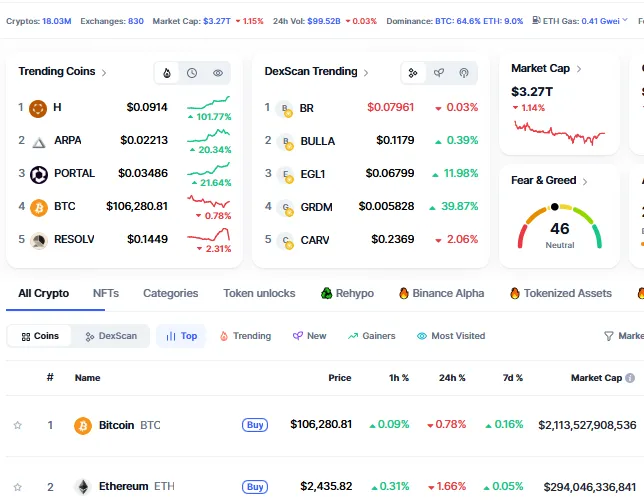Switch to the NFTs tab
The image size is (644, 504).
pyautogui.click(x=106, y=293)
